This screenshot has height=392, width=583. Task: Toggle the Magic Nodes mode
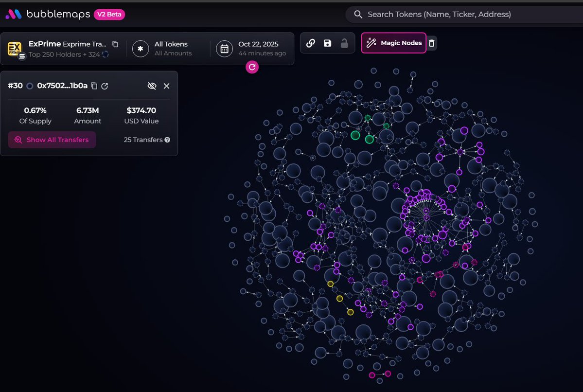[x=394, y=43]
